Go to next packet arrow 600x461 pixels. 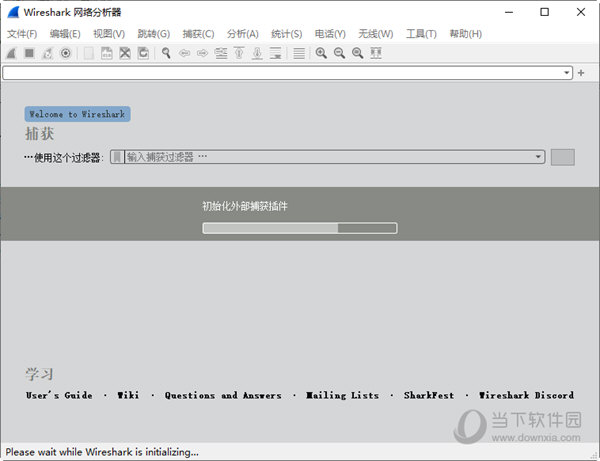(x=202, y=53)
